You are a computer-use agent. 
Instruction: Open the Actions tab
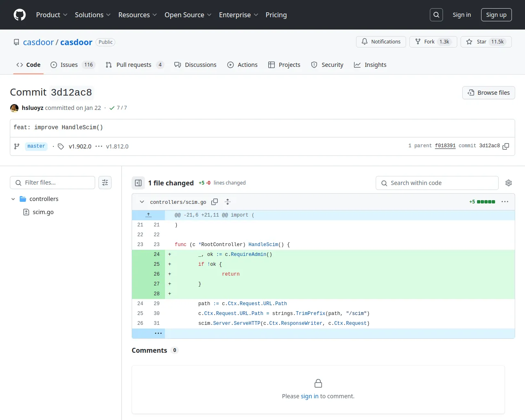242,65
